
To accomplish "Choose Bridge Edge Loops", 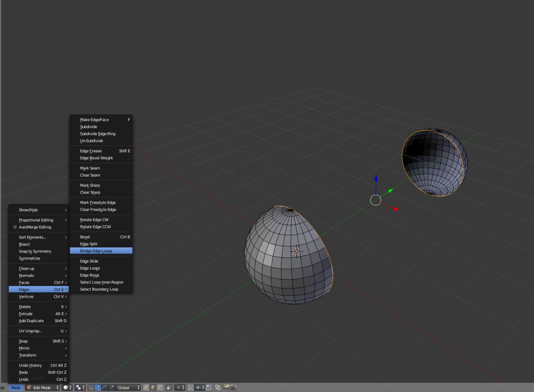I will (101, 251).
